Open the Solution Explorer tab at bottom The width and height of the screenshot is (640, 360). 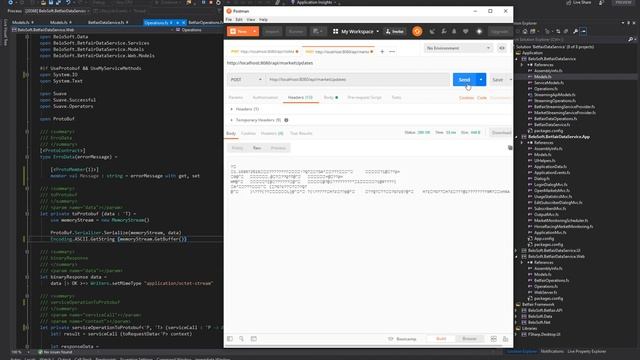click(522, 351)
